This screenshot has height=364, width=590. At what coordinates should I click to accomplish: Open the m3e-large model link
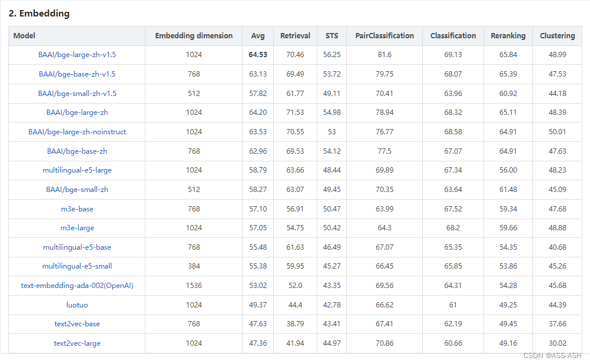77,228
